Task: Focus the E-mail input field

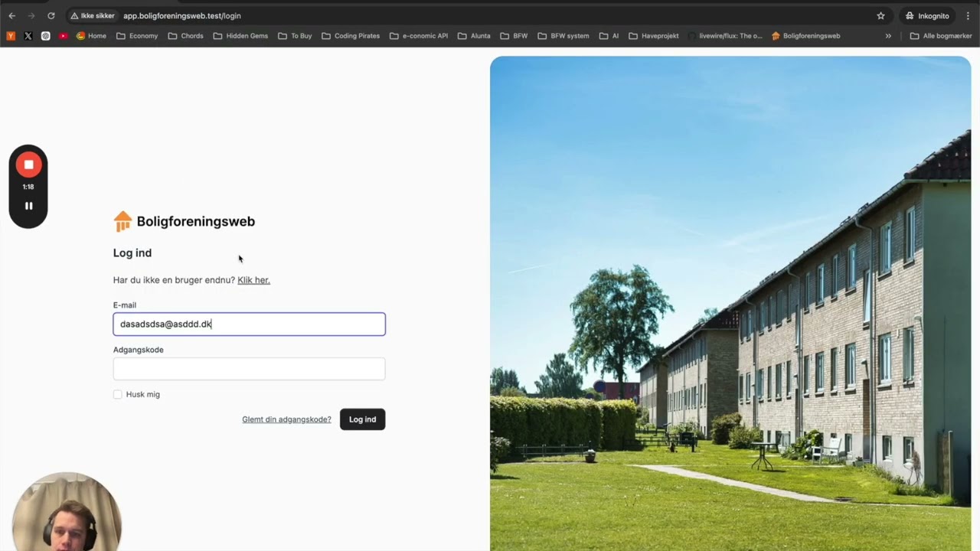Action: pos(249,324)
